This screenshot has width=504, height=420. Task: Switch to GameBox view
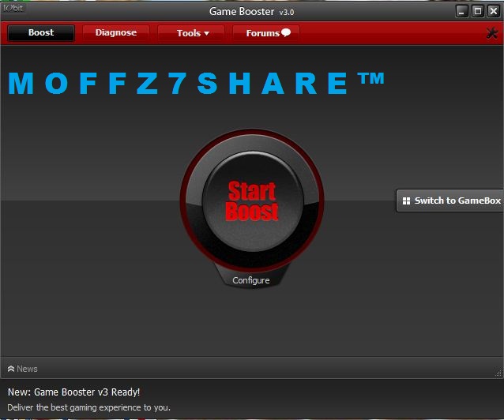point(450,201)
